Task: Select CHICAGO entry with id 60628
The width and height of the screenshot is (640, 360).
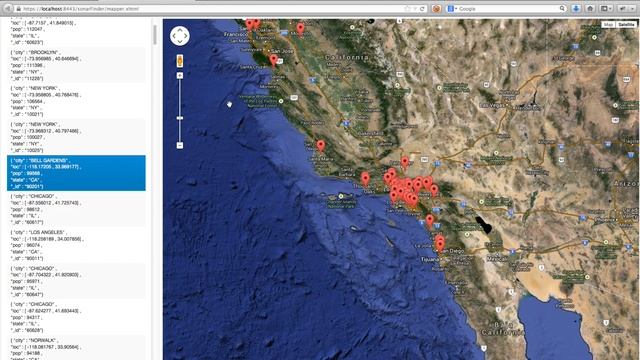Action: (x=76, y=317)
